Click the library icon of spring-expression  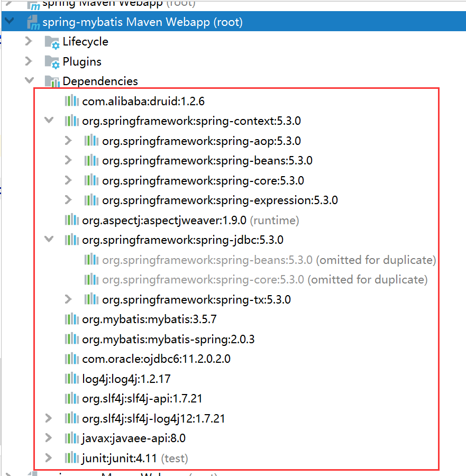(x=92, y=200)
